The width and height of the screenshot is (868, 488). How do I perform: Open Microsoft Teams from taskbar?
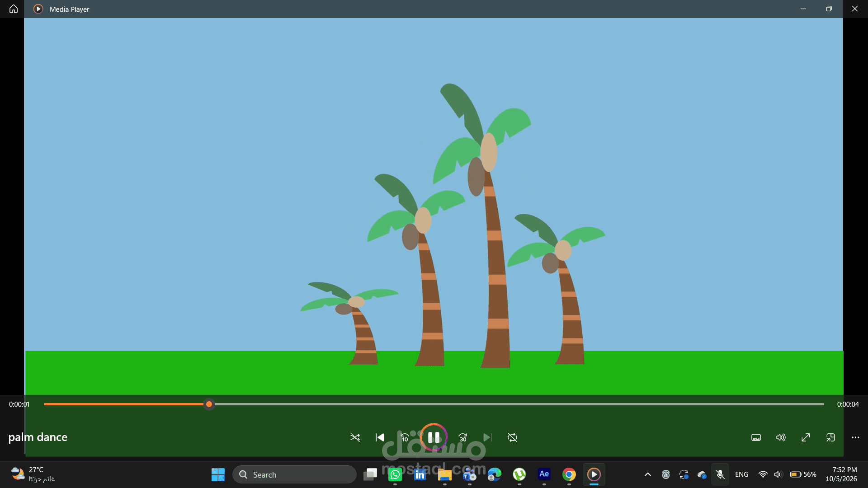coord(470,474)
